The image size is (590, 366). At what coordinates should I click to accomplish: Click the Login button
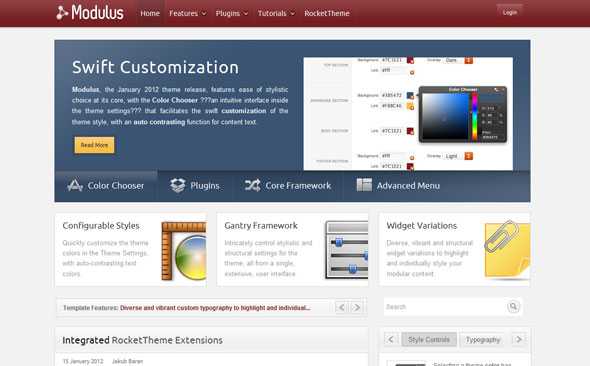point(509,12)
